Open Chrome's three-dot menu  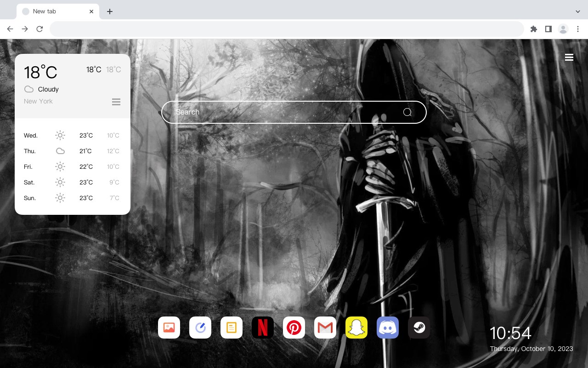(x=578, y=29)
